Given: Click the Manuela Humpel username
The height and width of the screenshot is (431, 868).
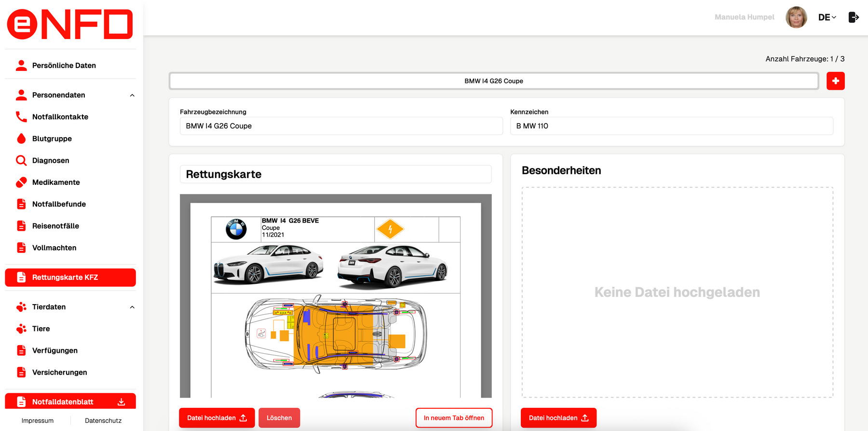Looking at the screenshot, I should 744,17.
